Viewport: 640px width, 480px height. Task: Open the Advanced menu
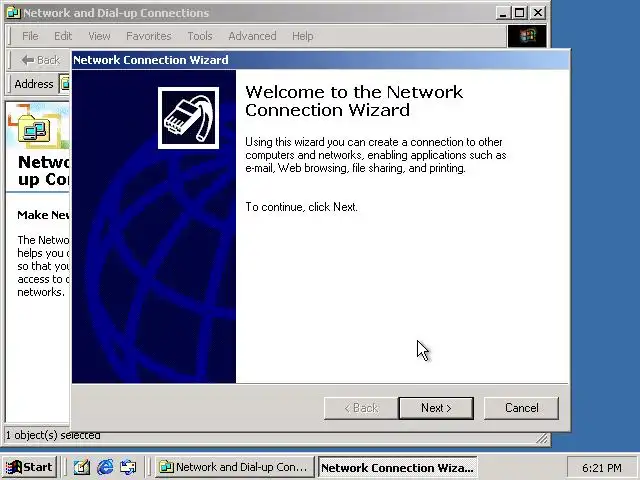(252, 36)
